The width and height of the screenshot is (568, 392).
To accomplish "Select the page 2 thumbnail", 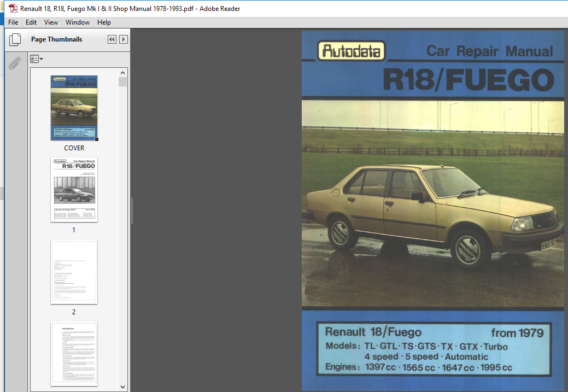I will coord(74,272).
